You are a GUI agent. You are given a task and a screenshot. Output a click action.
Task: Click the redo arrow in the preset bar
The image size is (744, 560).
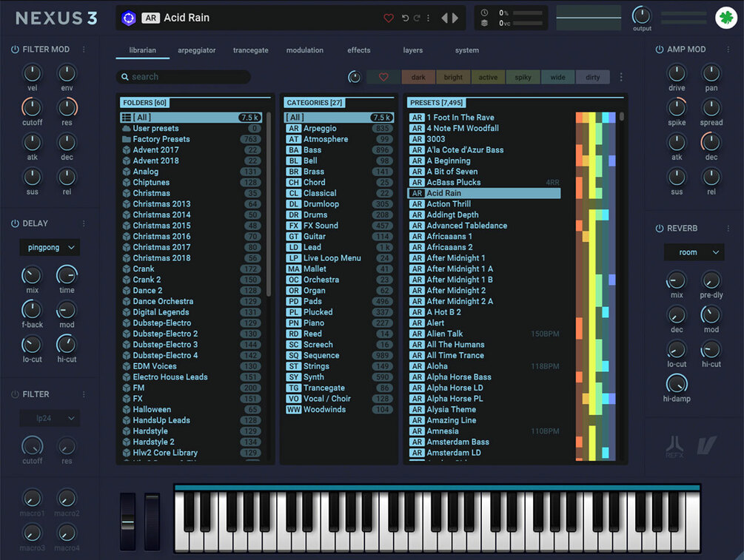tap(417, 18)
